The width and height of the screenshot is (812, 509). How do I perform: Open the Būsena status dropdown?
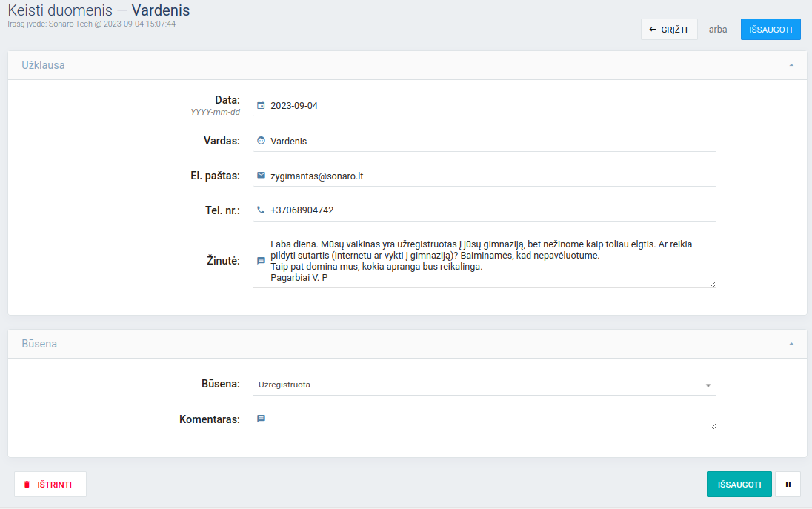[485, 385]
